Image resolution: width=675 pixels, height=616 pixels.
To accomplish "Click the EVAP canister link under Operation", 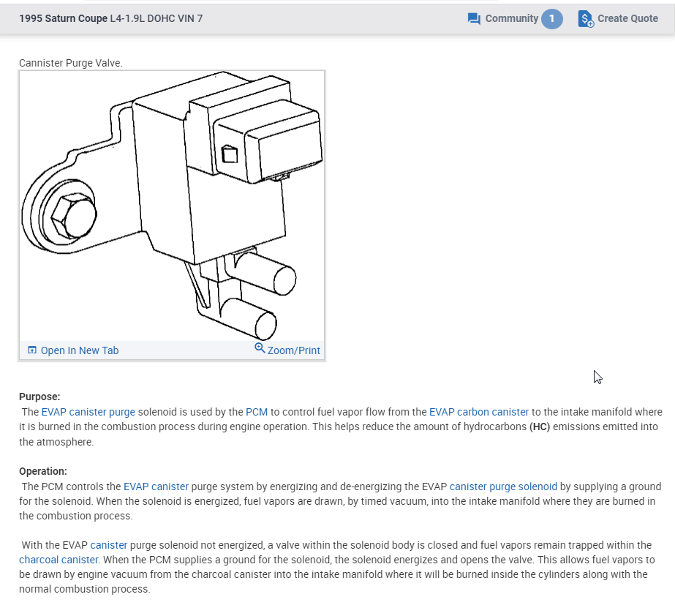I will (x=156, y=487).
